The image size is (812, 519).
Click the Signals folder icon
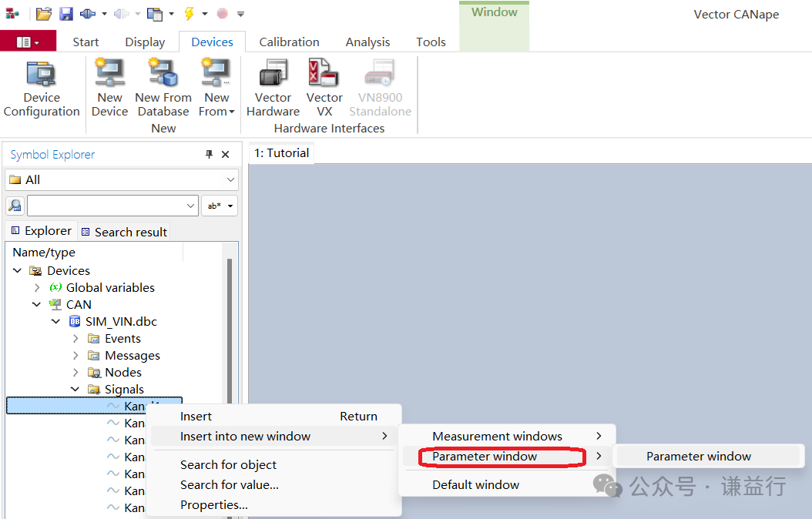pos(94,389)
